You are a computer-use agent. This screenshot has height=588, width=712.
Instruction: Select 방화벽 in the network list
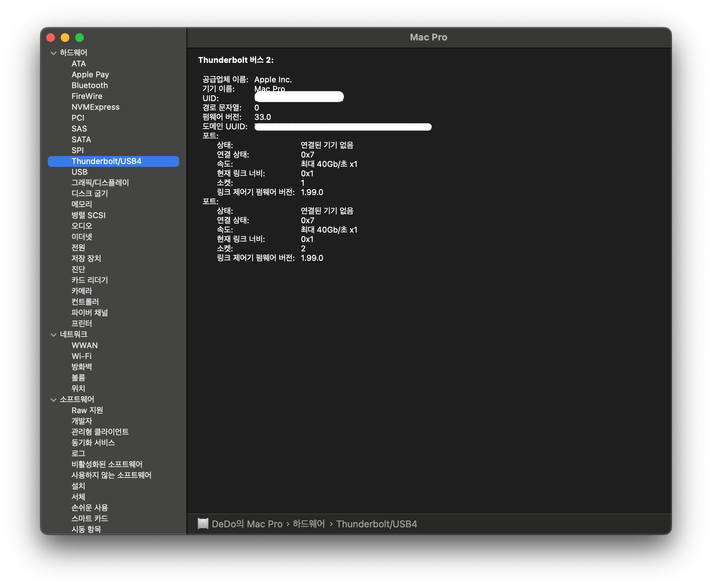[82, 367]
